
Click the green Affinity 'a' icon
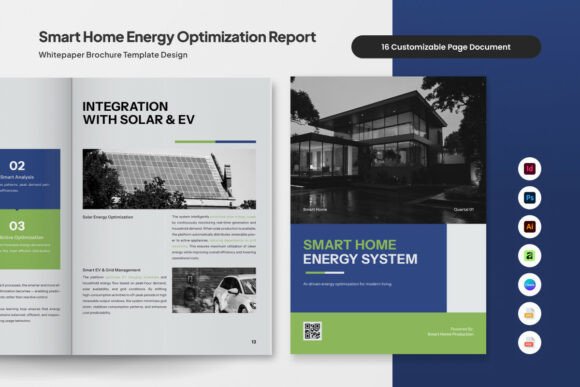tap(529, 256)
